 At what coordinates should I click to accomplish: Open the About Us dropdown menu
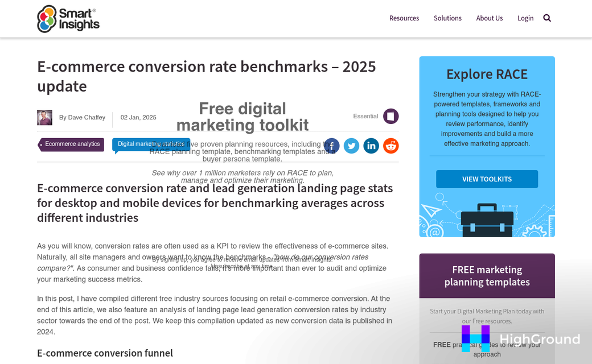coord(490,18)
